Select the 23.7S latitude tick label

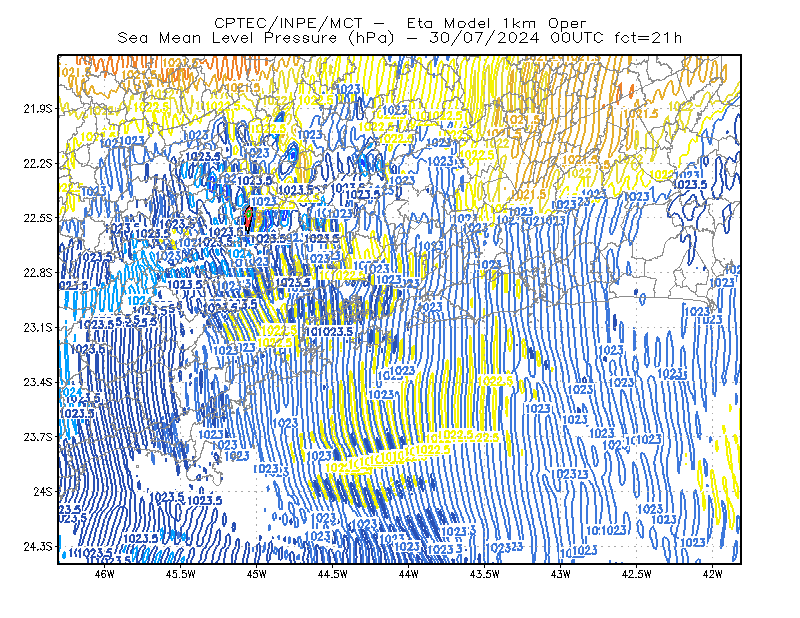coord(38,437)
